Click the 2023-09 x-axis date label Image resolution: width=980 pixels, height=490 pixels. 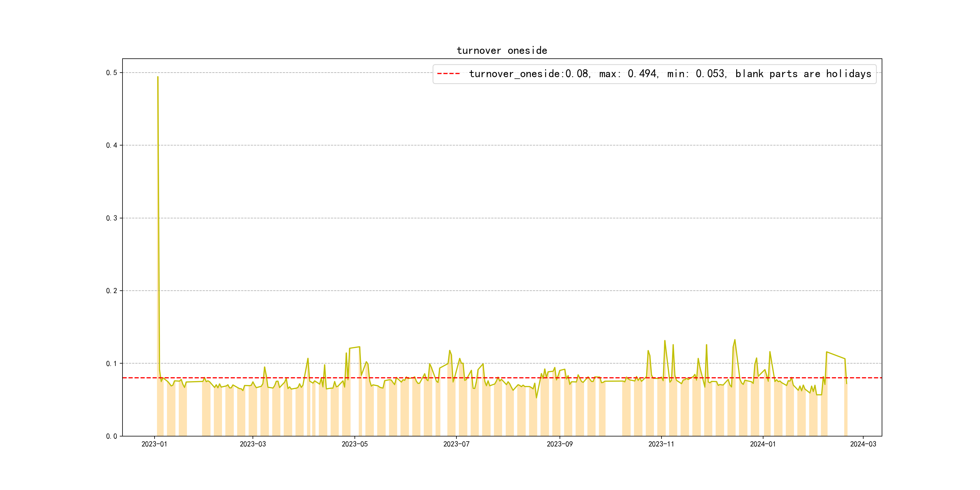(x=559, y=444)
